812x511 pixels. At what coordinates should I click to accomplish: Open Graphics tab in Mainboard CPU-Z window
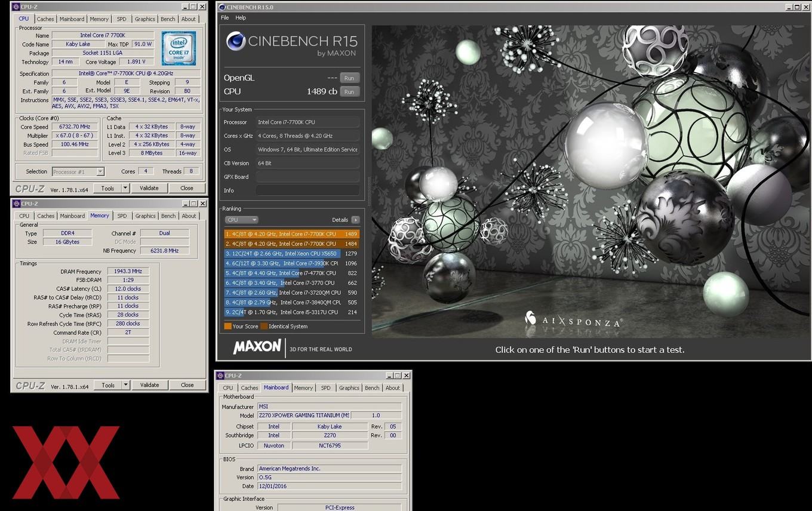(349, 388)
